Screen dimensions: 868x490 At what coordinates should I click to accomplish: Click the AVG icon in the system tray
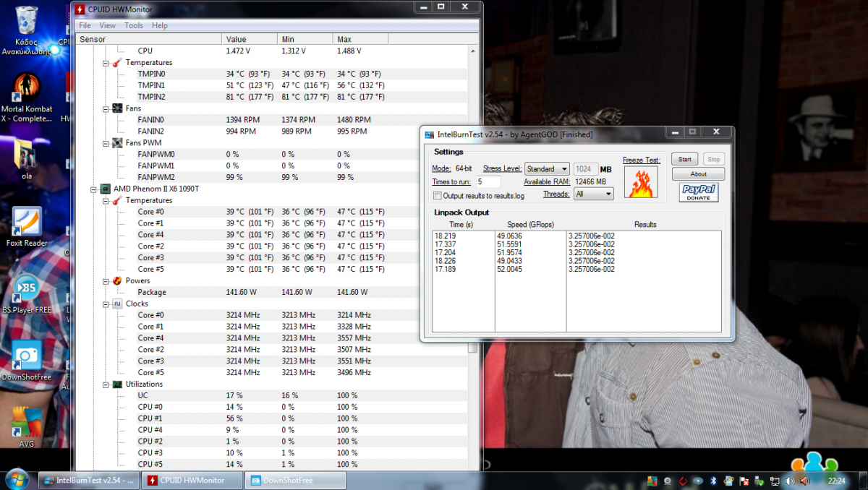[654, 481]
